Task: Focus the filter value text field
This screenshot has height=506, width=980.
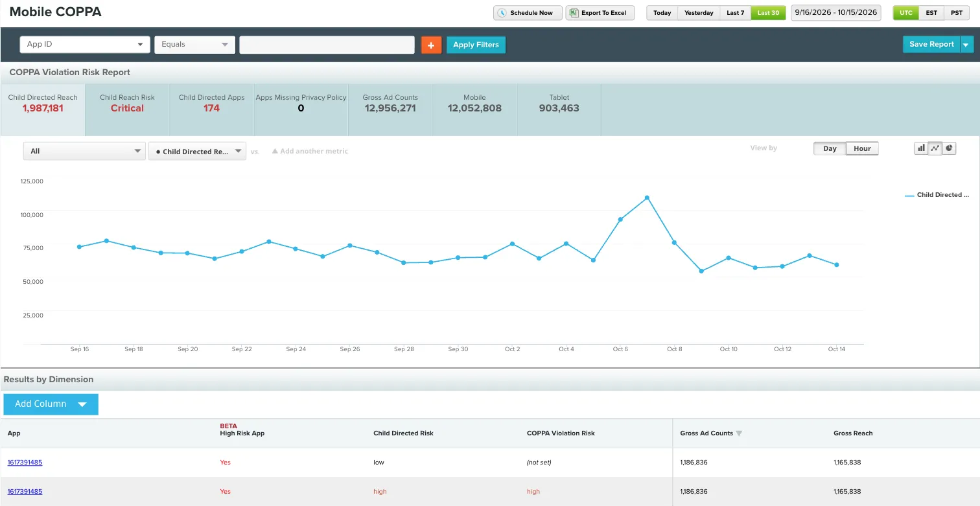Action: 327,45
